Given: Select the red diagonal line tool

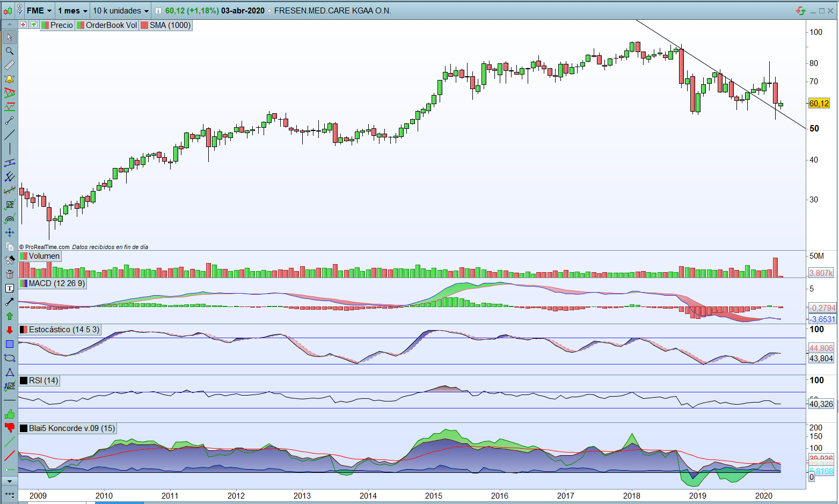Looking at the screenshot, I should (9, 456).
